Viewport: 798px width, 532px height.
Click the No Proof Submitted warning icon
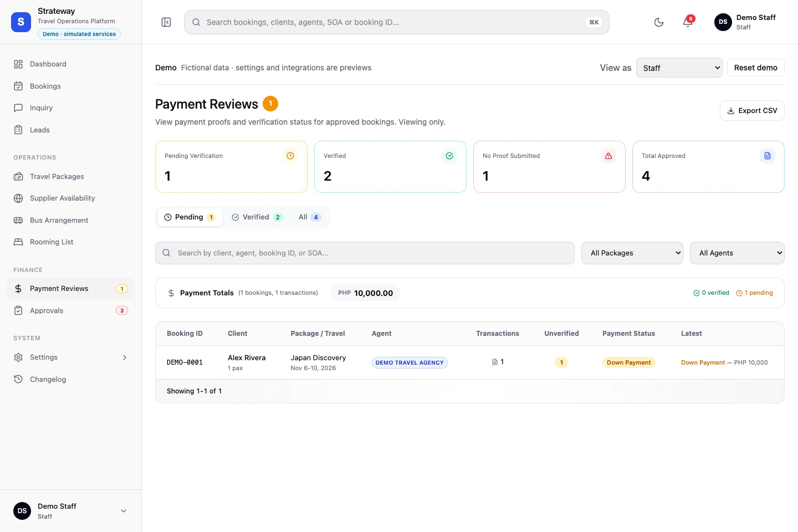tap(608, 156)
